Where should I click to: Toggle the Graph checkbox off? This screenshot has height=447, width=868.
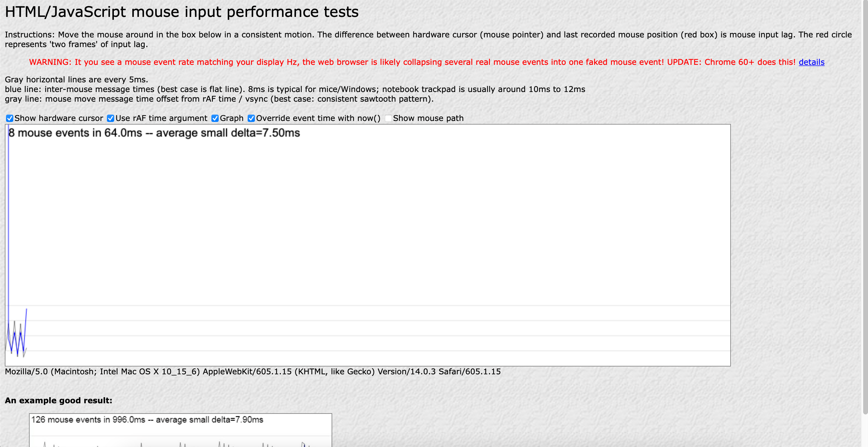tap(215, 118)
